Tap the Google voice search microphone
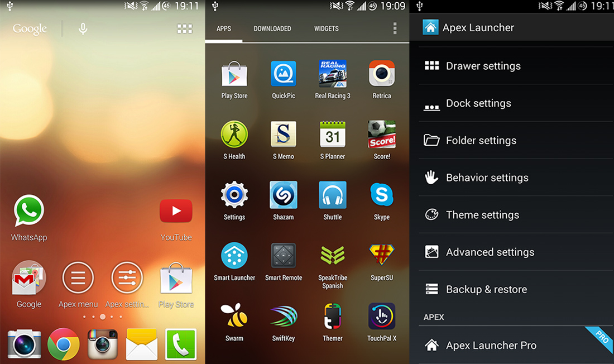The width and height of the screenshot is (614, 364). [82, 28]
